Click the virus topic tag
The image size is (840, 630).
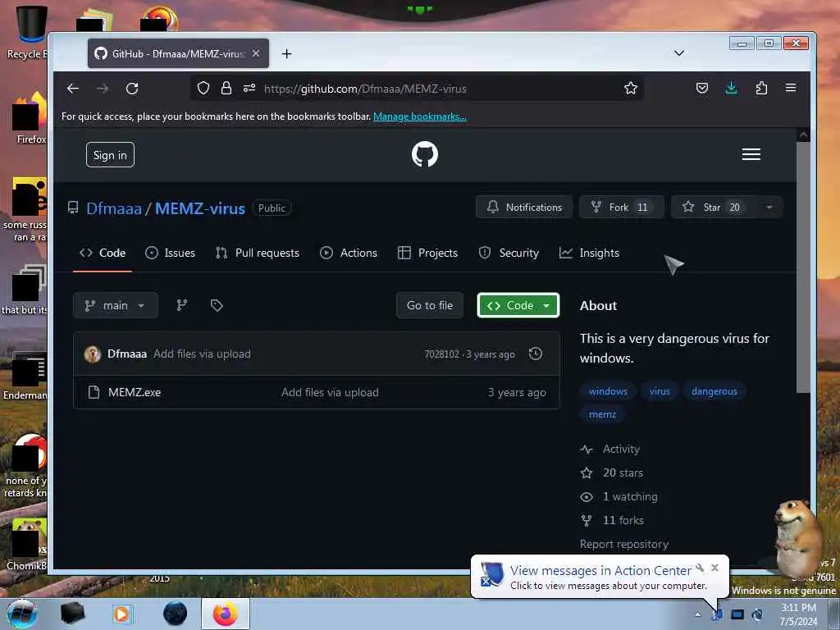click(x=660, y=391)
